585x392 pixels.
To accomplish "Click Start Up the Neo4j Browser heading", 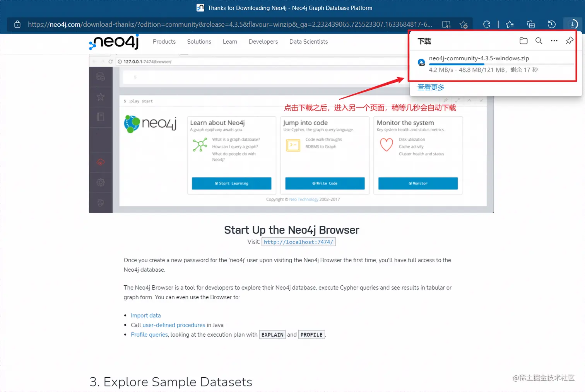I will [292, 230].
